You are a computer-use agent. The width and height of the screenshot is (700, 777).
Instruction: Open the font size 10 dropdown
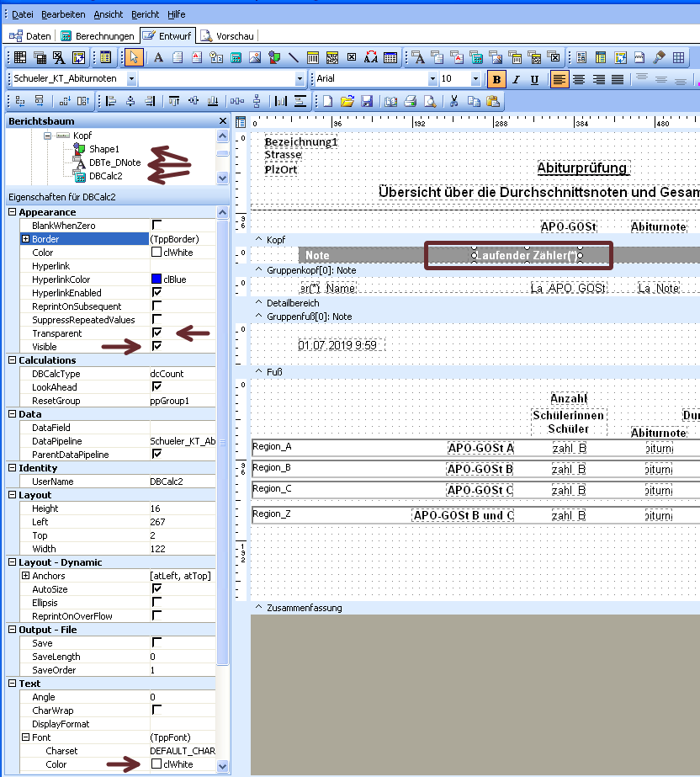(475, 78)
